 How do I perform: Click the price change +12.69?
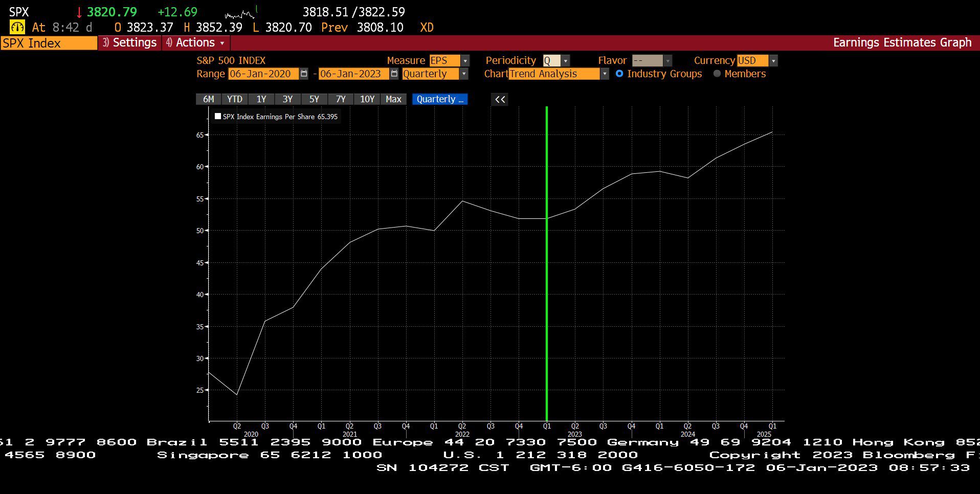(x=177, y=12)
